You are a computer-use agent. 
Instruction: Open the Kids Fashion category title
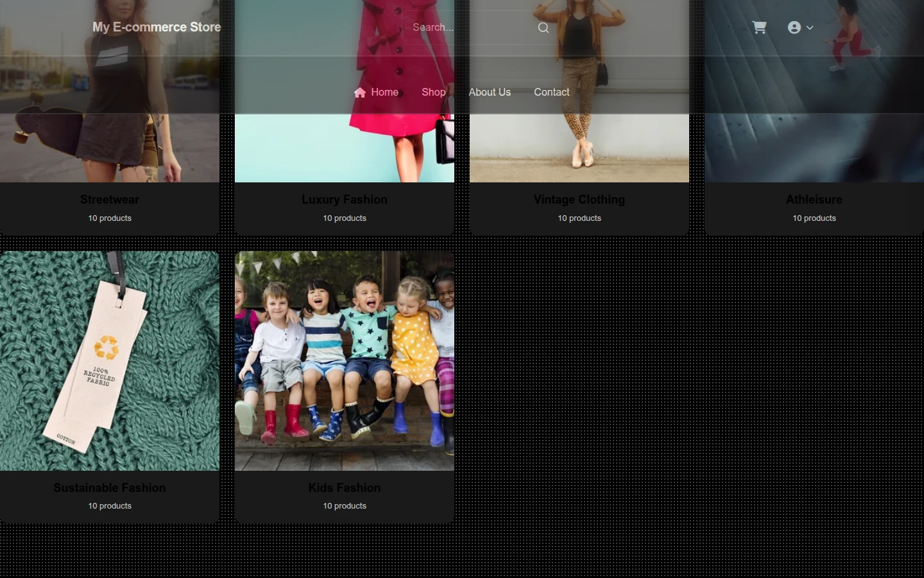345,487
